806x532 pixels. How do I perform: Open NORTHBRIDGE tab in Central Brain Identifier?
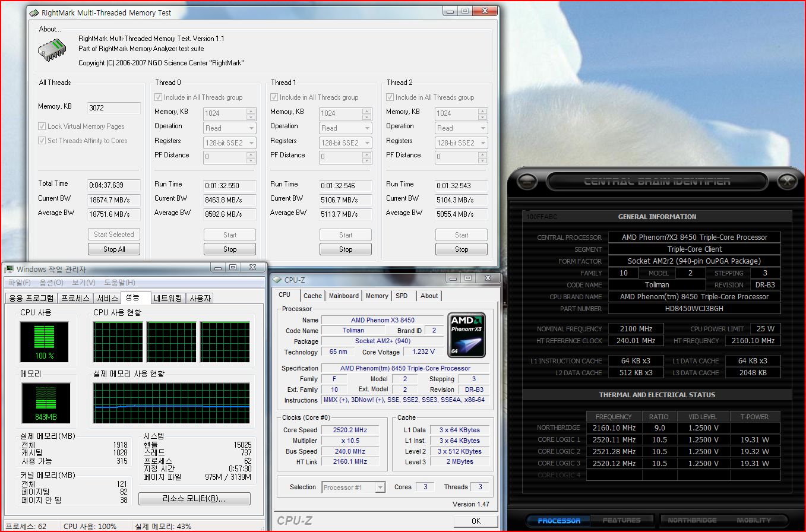[x=692, y=521]
